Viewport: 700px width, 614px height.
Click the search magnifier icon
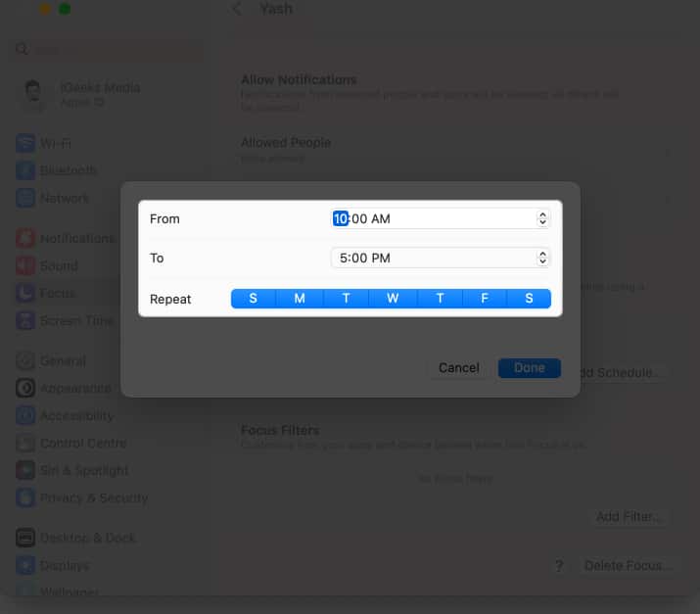22,49
